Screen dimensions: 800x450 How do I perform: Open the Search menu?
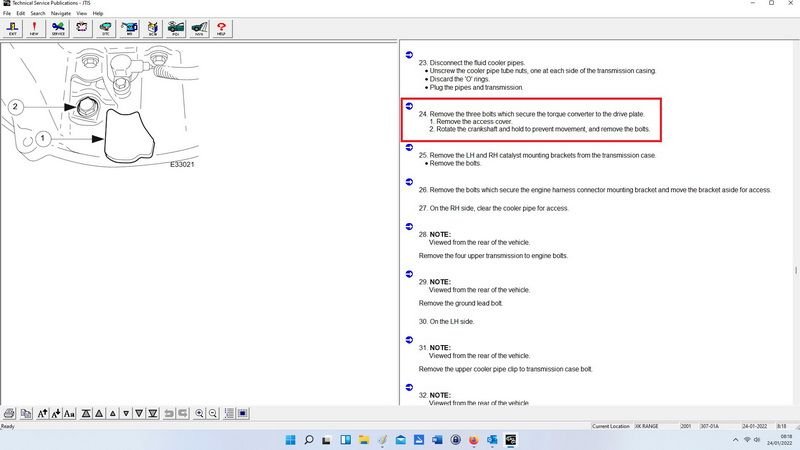tap(38, 13)
